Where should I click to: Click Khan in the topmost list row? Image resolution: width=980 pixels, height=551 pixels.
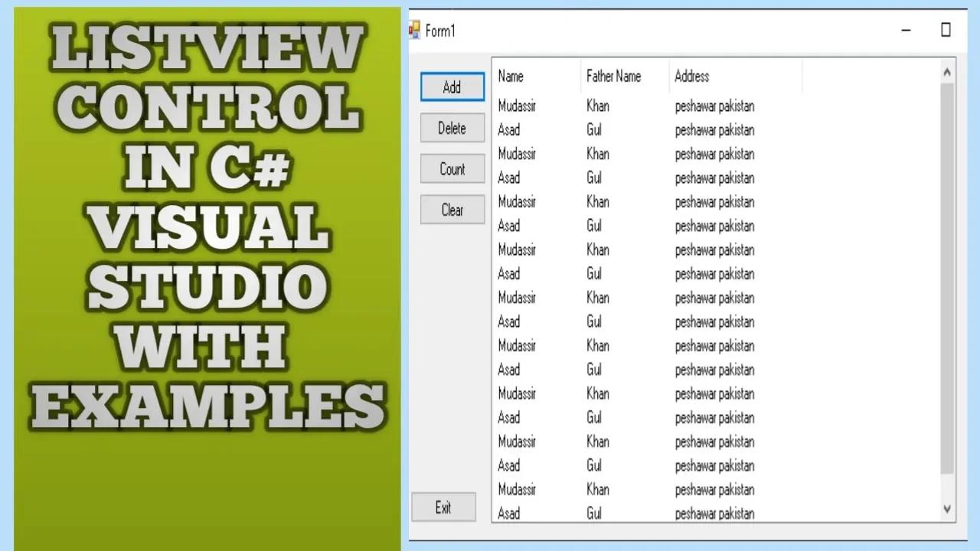coord(598,106)
